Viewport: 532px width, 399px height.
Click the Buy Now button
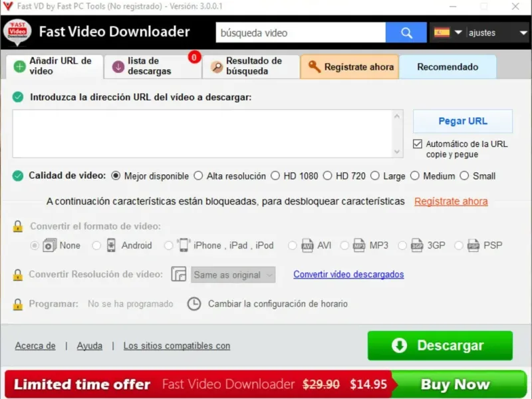[458, 384]
